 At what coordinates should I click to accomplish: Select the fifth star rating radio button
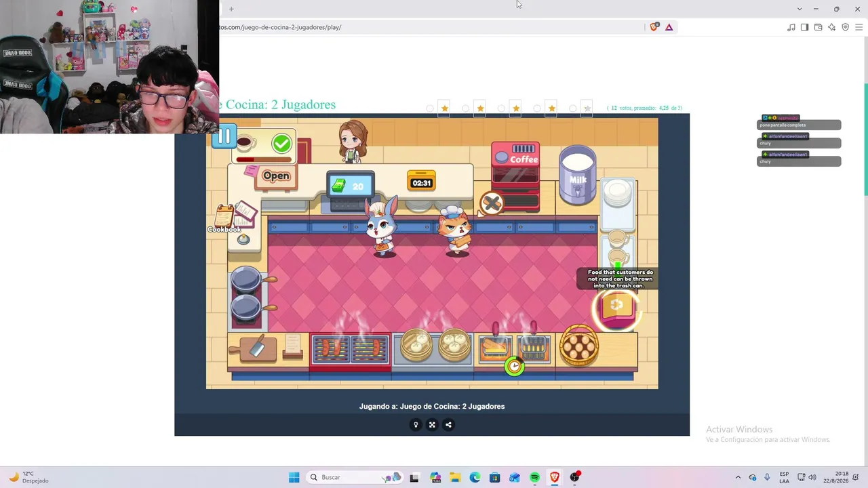(x=573, y=108)
